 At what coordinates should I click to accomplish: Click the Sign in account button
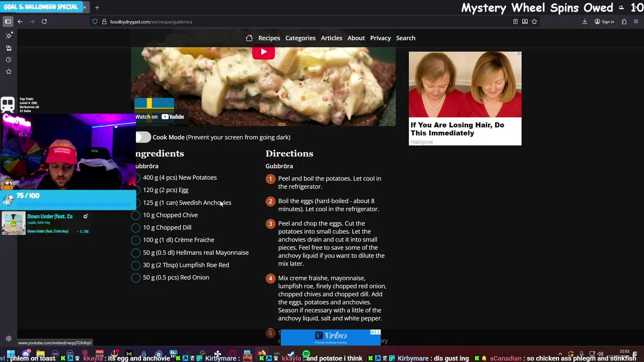pyautogui.click(x=604, y=22)
